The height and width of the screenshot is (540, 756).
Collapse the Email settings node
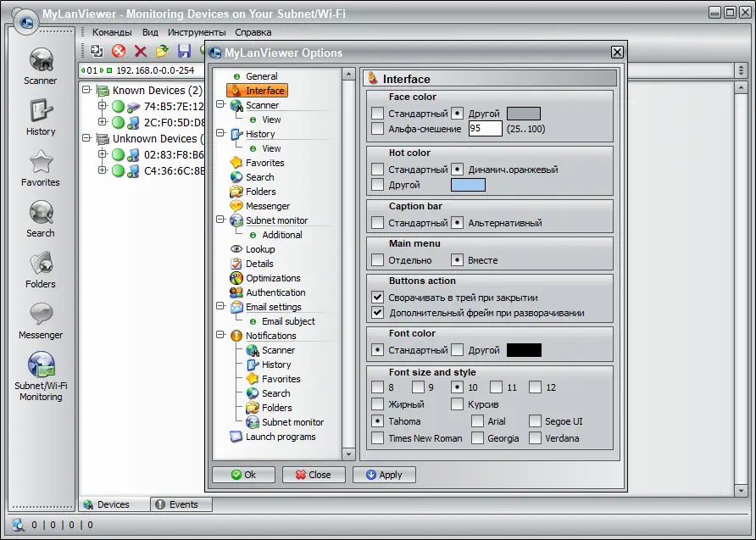[220, 306]
